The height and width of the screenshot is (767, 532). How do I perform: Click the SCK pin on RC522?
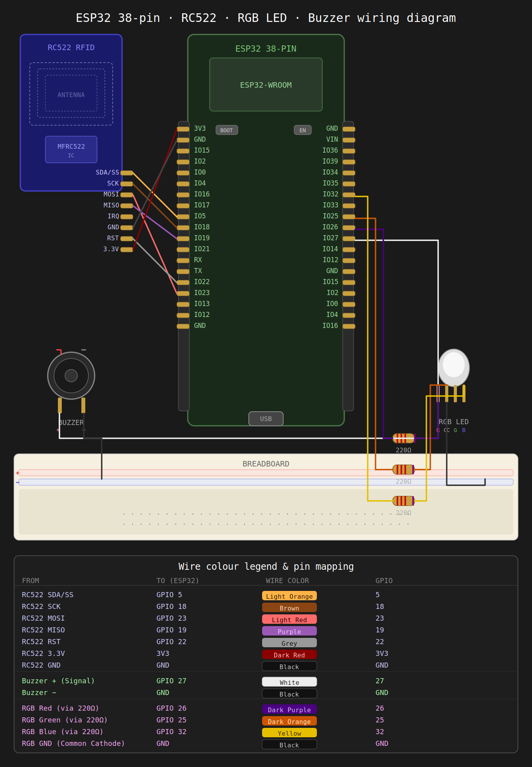pos(127,184)
